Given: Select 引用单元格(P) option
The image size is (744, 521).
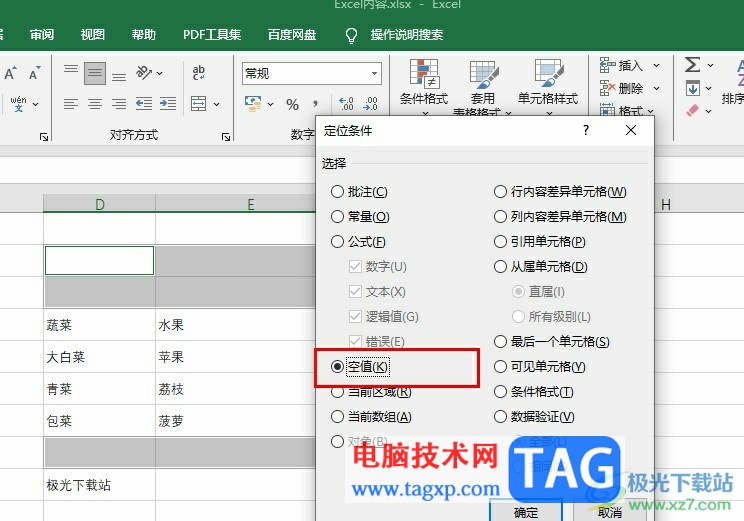Looking at the screenshot, I should coord(540,242).
